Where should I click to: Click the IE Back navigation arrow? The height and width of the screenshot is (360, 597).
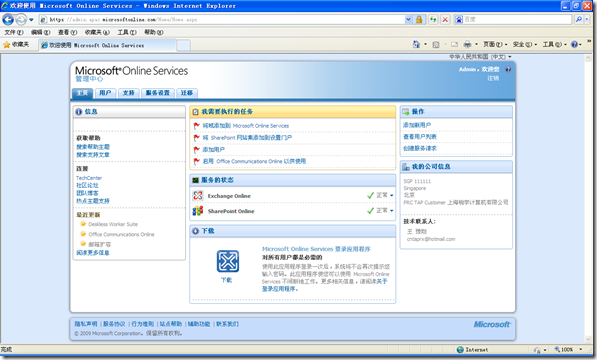[x=8, y=19]
